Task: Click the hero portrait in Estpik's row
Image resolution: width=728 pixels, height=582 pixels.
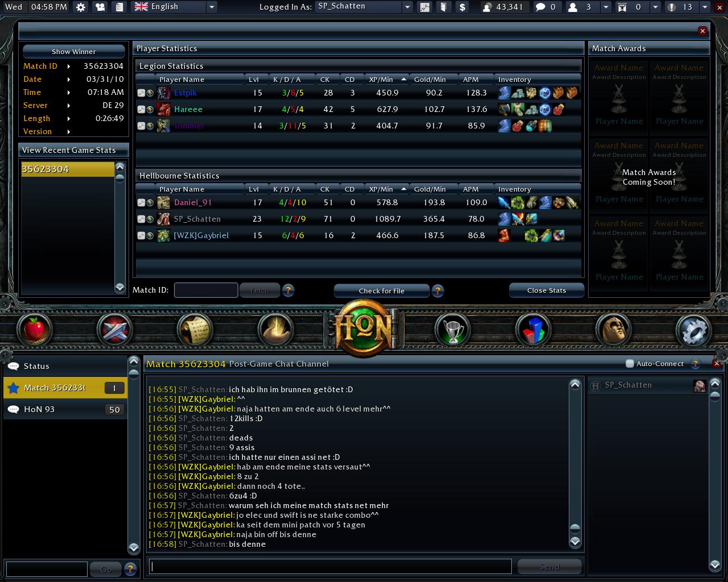Action: 164,93
